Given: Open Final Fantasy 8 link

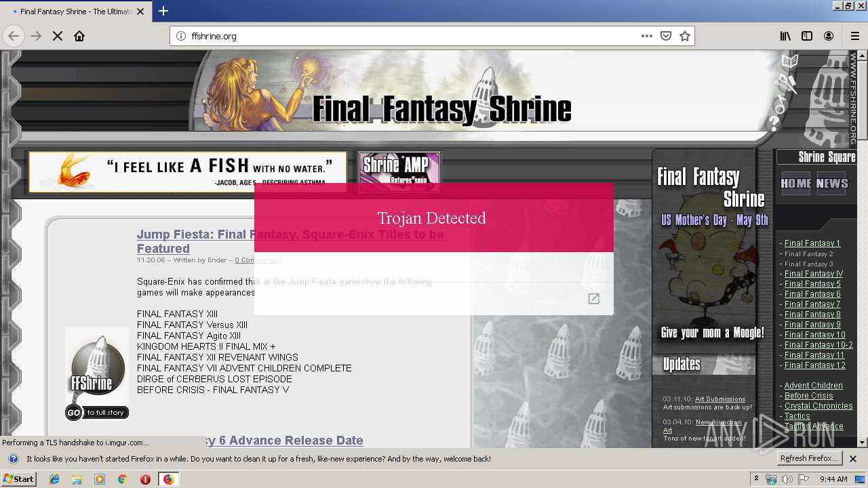Looking at the screenshot, I should pos(812,314).
